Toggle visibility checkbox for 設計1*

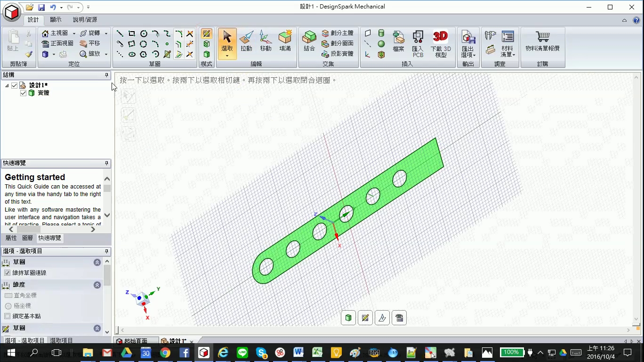(x=15, y=85)
